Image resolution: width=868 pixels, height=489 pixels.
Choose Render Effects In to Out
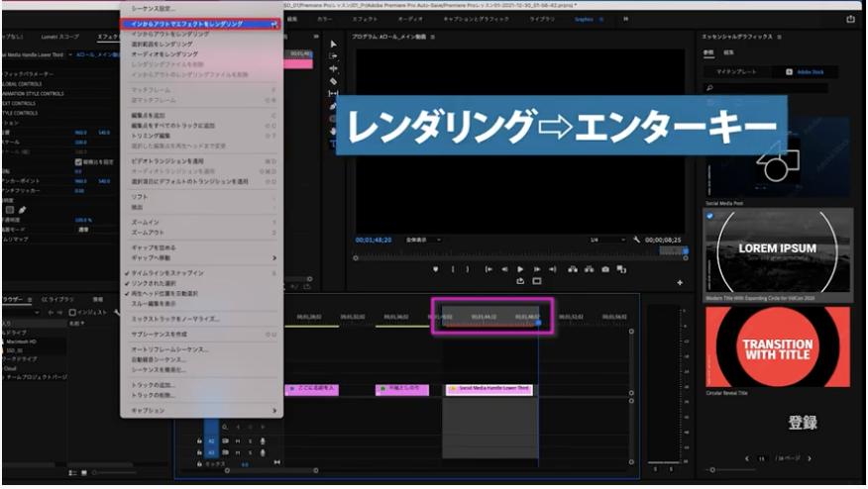(x=200, y=25)
